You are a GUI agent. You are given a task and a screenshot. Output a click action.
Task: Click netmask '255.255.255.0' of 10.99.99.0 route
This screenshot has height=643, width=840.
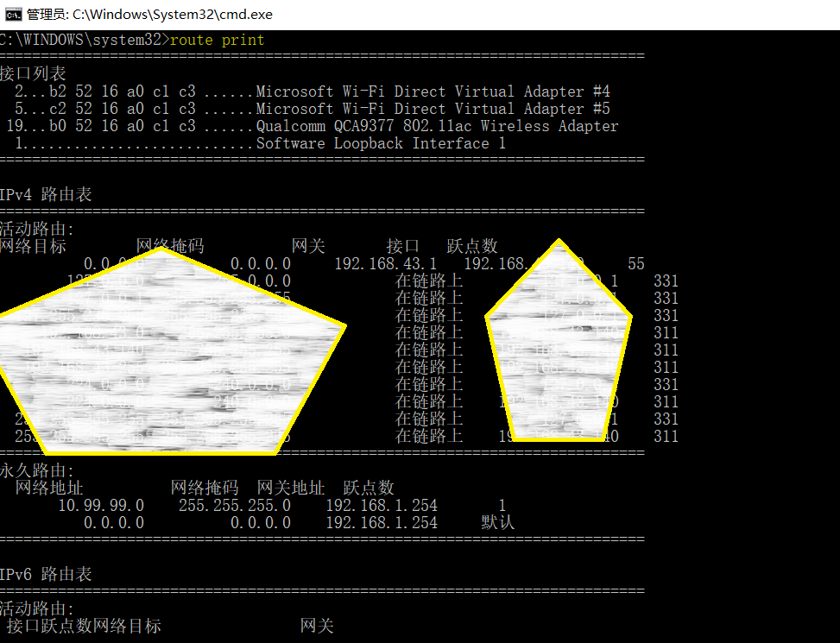tap(235, 506)
